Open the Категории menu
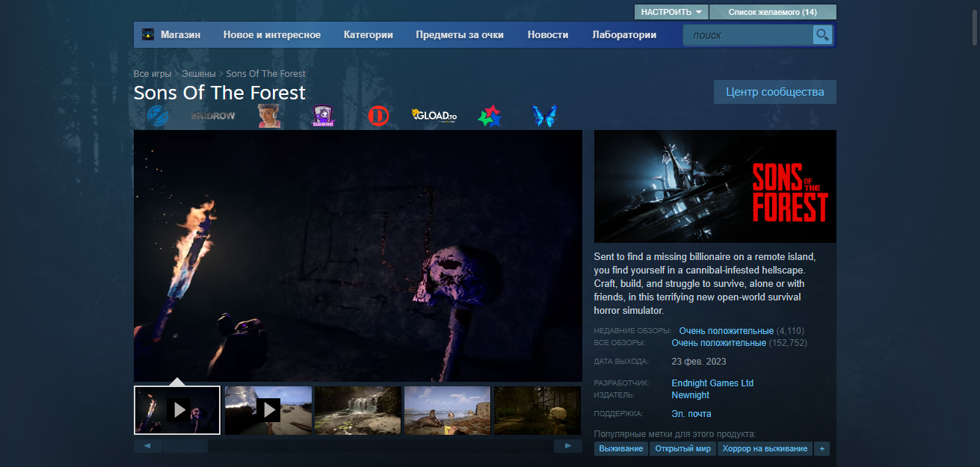The height and width of the screenshot is (467, 980). point(369,35)
